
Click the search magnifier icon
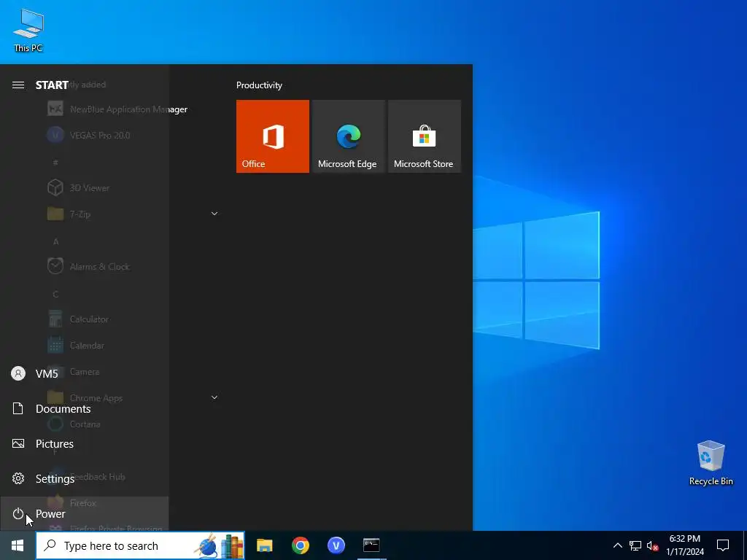[50, 545]
